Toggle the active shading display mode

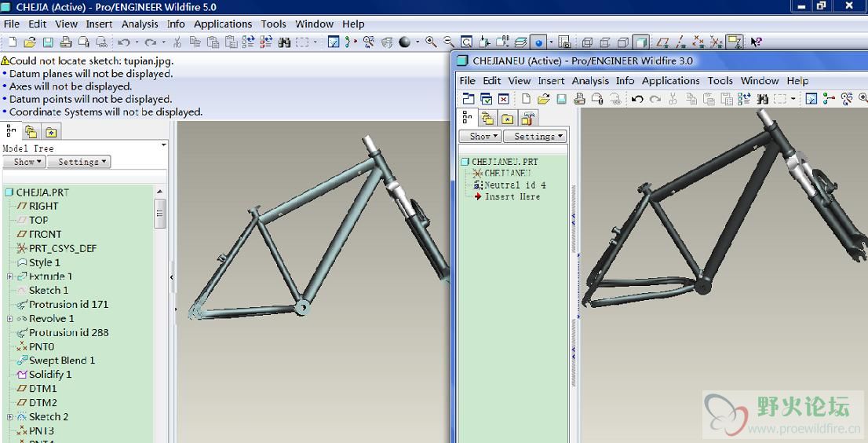point(641,42)
